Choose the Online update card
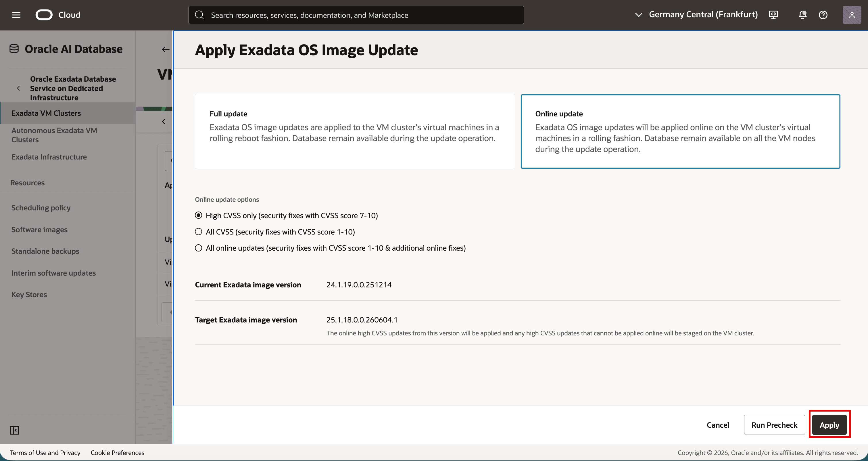The height and width of the screenshot is (461, 868). click(680, 131)
